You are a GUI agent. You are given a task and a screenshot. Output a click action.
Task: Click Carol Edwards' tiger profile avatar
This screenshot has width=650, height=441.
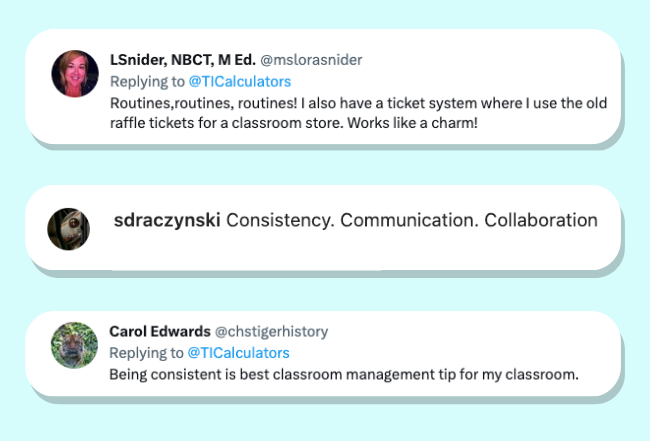point(75,345)
